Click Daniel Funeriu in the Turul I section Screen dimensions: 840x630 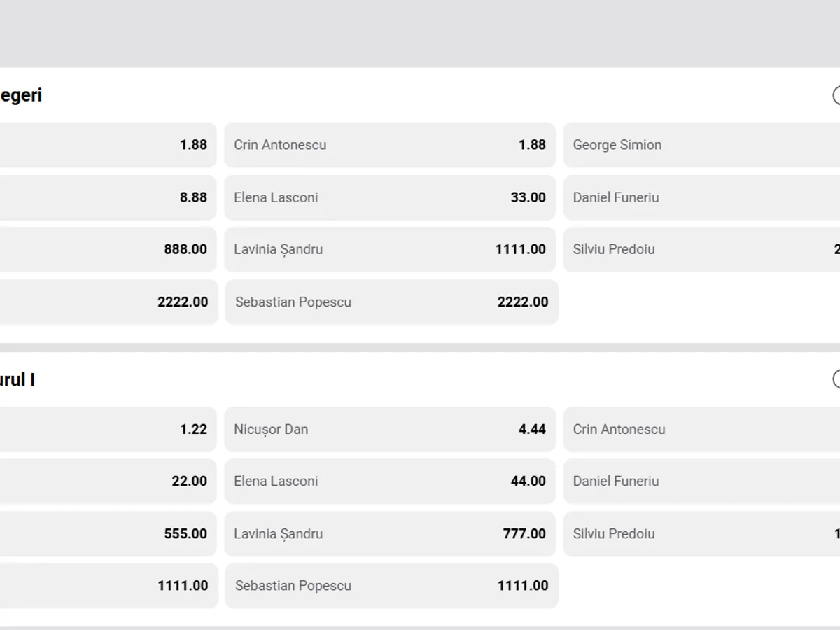(x=700, y=481)
